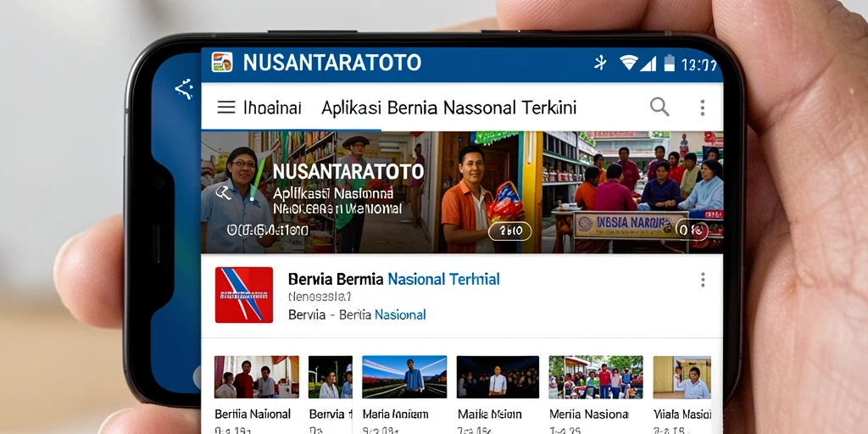868x434 pixels.
Task: Tap the Aplikasi Bernia Nassonal Terkini title
Action: [449, 108]
